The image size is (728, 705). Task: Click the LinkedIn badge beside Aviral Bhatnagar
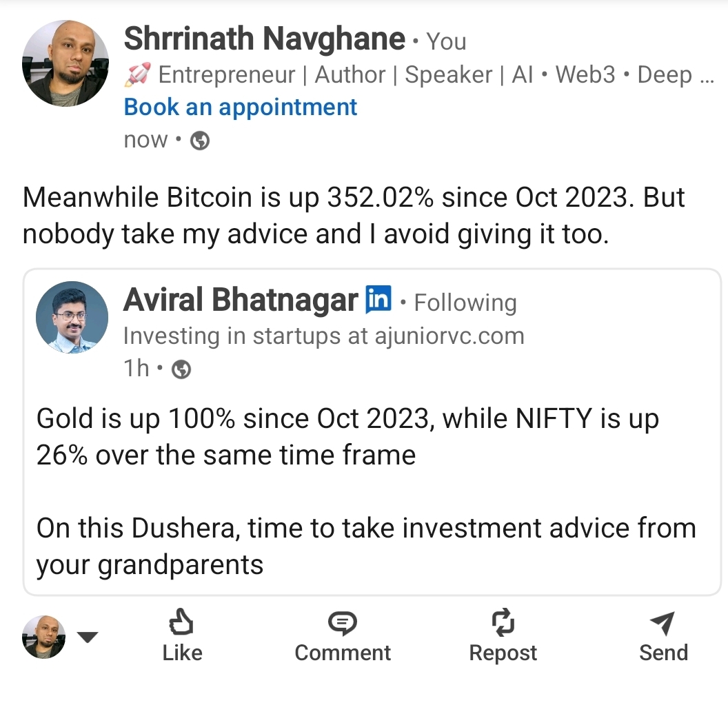pyautogui.click(x=378, y=300)
